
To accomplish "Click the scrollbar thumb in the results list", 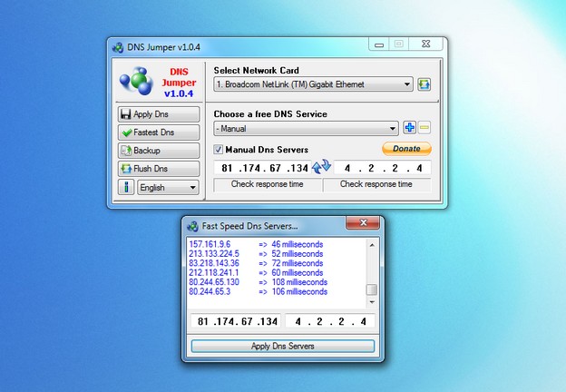I will click(x=372, y=289).
